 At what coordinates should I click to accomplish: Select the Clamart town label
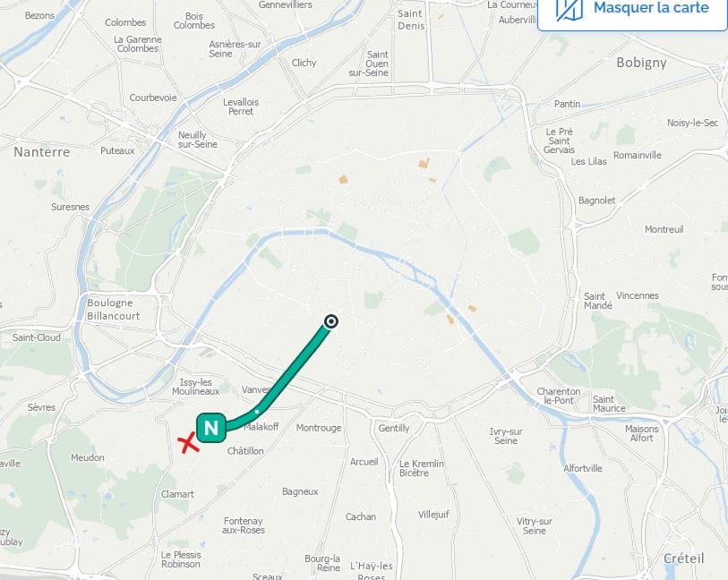(x=177, y=494)
